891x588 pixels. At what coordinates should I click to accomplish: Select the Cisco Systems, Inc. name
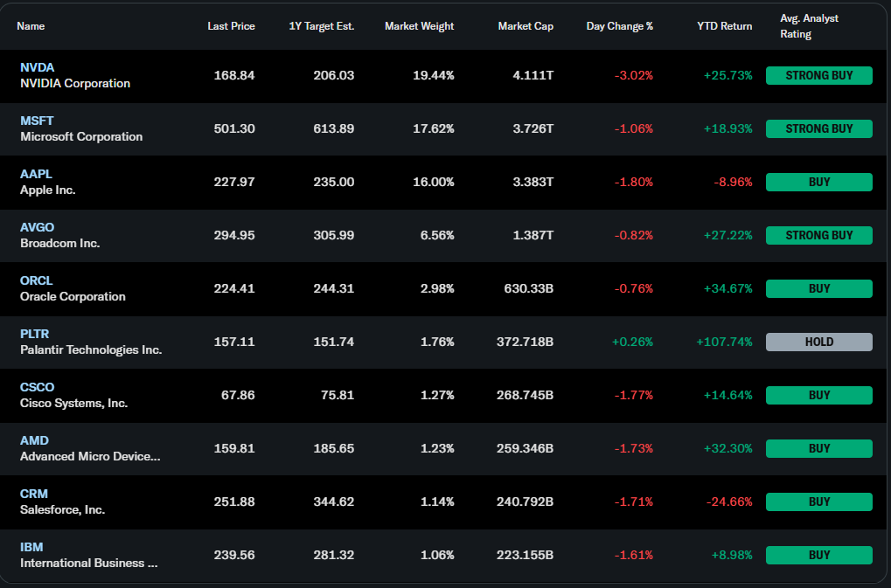[x=73, y=404]
